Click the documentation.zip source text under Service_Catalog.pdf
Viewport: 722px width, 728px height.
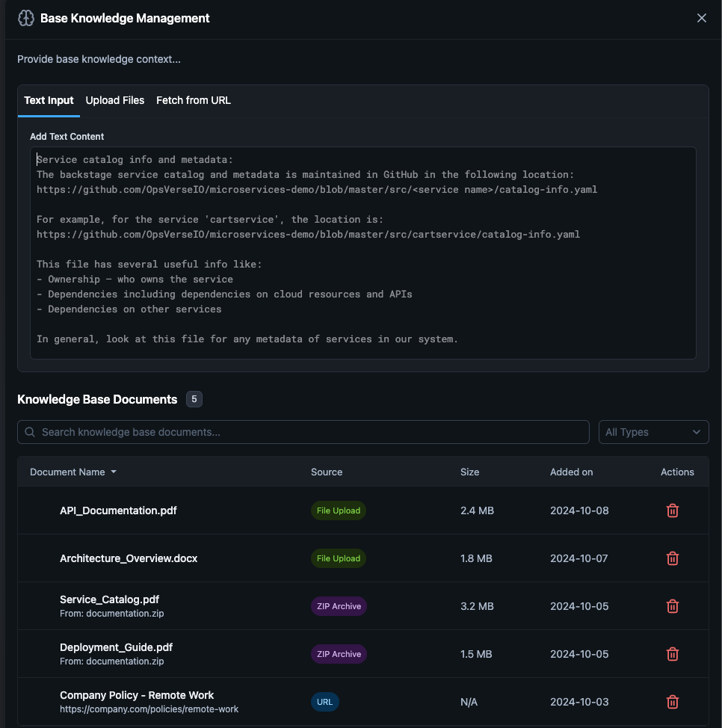click(x=111, y=613)
